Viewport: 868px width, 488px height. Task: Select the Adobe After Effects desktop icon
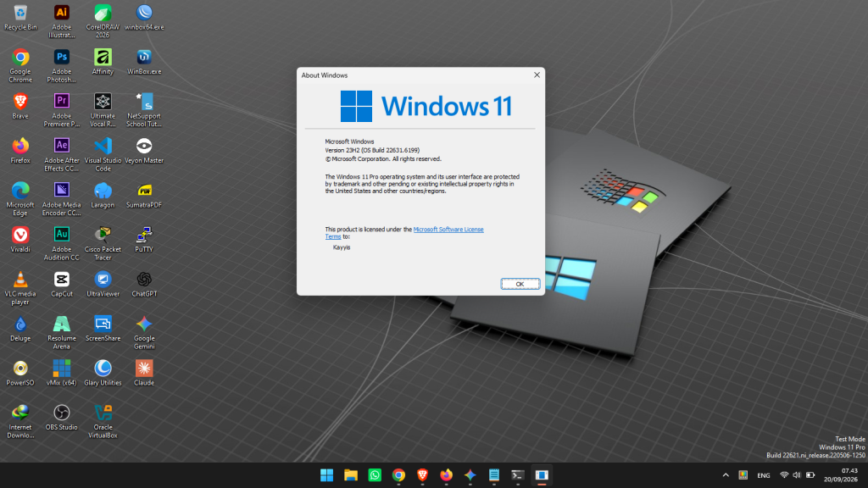pyautogui.click(x=61, y=154)
